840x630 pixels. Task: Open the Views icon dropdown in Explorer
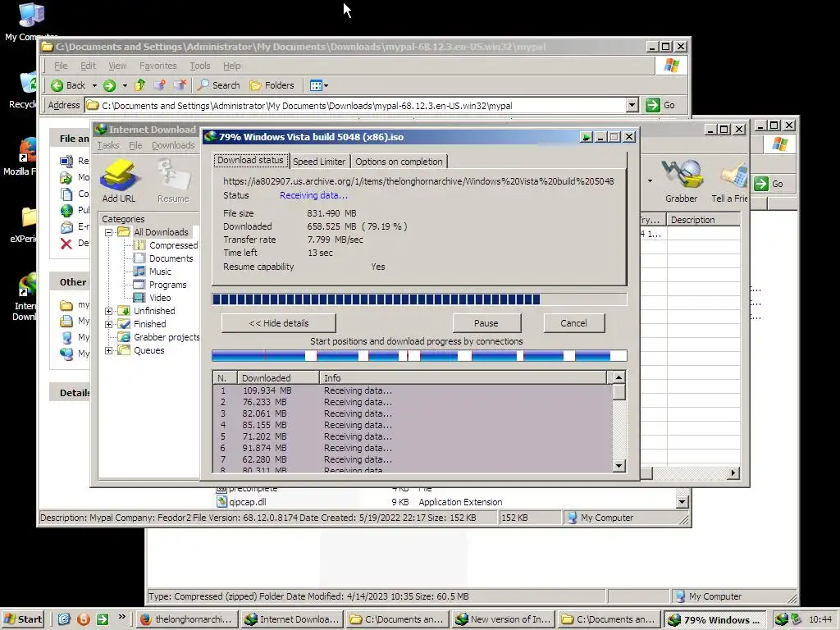point(319,85)
